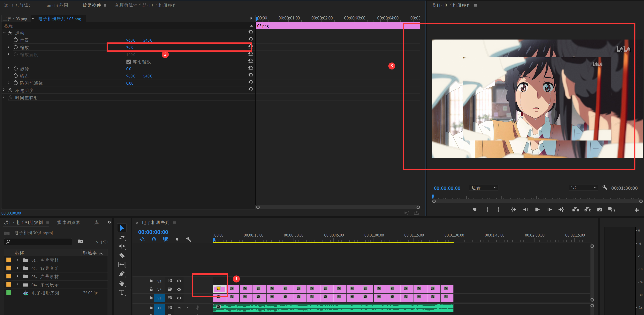The width and height of the screenshot is (644, 315).
Task: Click the Scale value 70.0
Action: pos(130,47)
